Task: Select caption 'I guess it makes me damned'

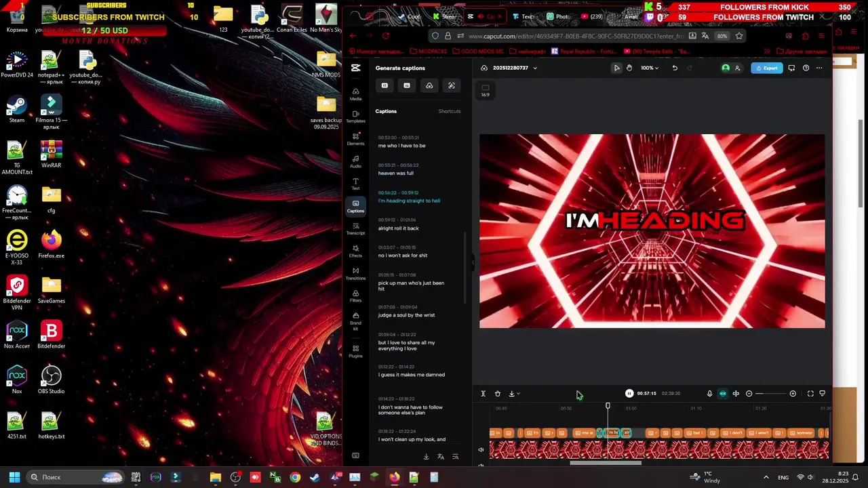Action: coord(411,375)
